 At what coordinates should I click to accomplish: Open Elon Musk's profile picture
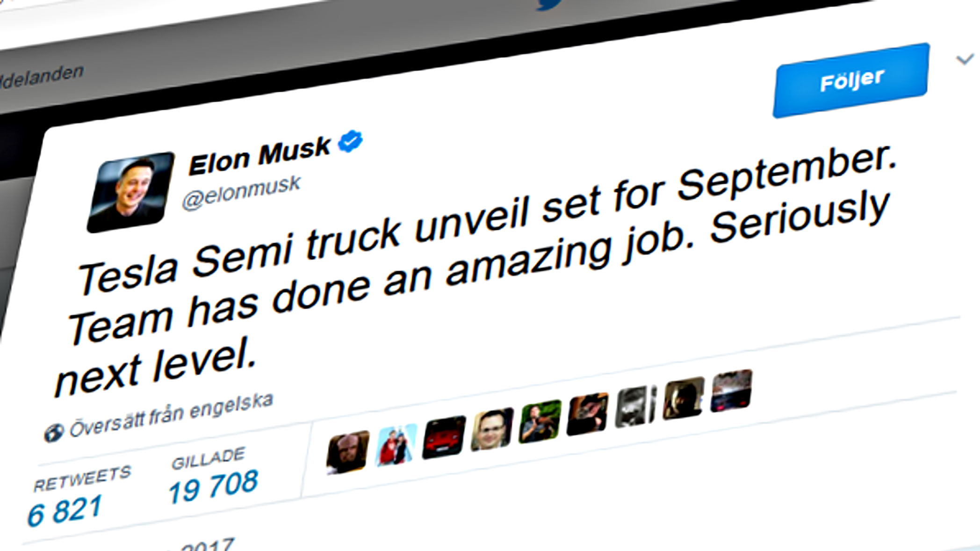click(130, 192)
